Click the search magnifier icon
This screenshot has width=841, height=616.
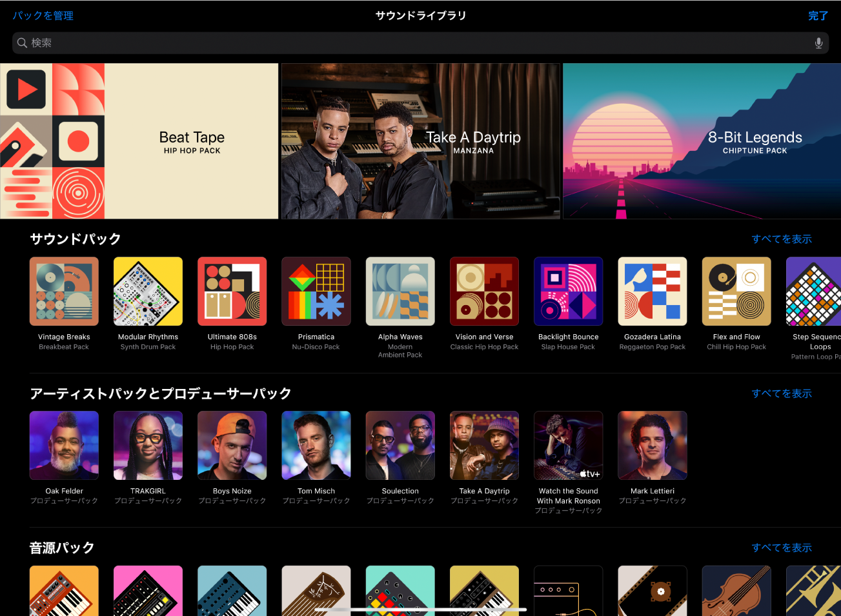[x=22, y=43]
